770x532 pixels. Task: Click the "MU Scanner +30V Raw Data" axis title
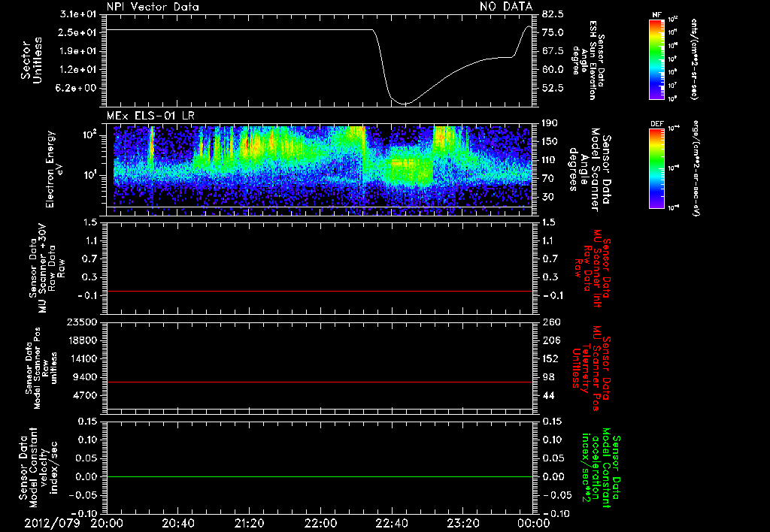coord(47,268)
